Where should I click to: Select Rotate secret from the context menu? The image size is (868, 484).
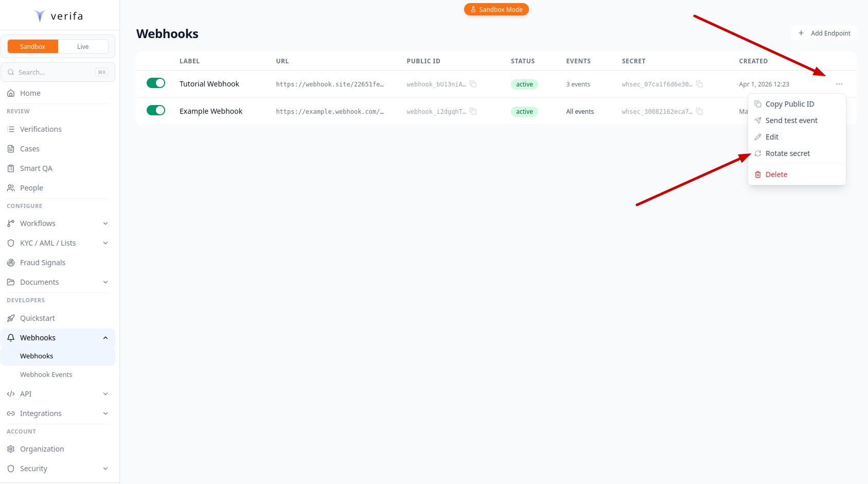(x=787, y=153)
